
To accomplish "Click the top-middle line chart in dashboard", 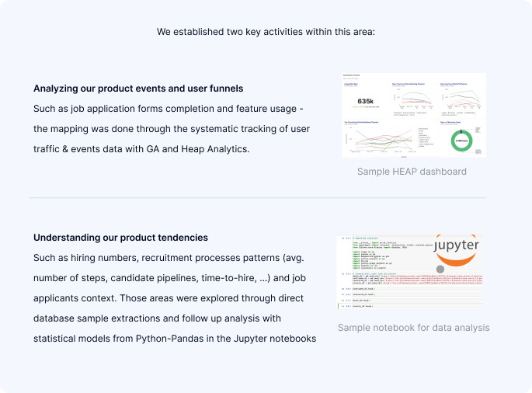I will click(x=413, y=99).
